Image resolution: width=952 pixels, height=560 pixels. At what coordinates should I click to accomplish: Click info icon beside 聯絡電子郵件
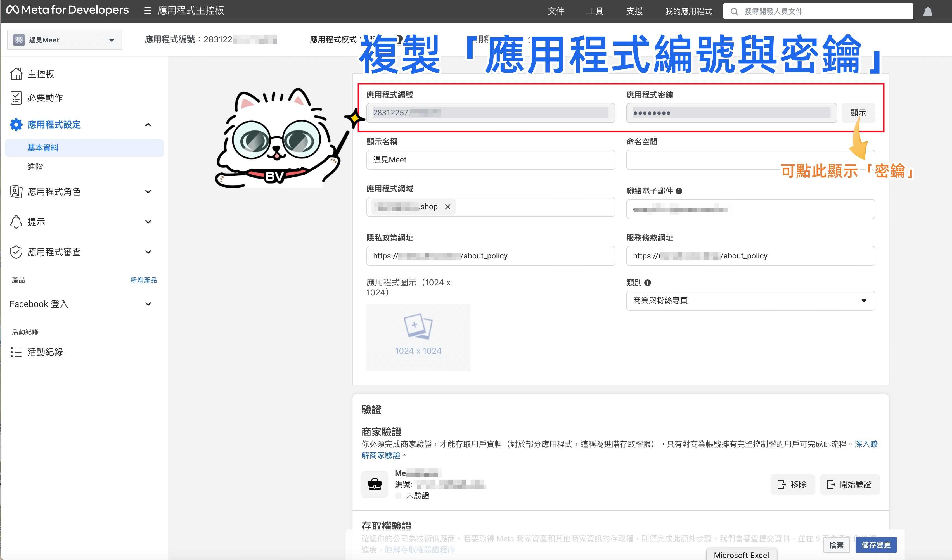click(x=679, y=191)
